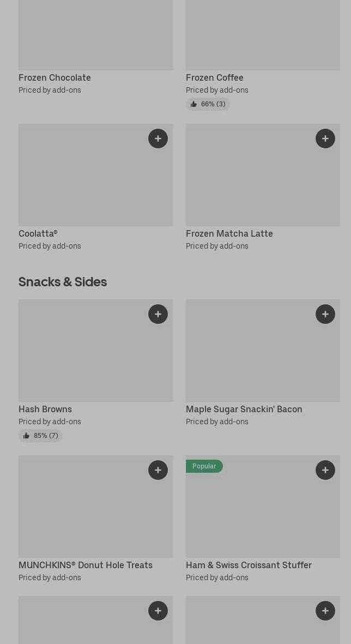351x644 pixels.
Task: Click the Frozen Coffee 66% rating badge
Action: (208, 104)
